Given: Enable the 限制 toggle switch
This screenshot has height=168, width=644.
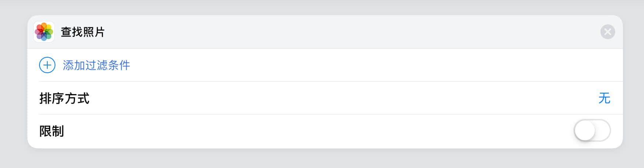Looking at the screenshot, I should 592,130.
